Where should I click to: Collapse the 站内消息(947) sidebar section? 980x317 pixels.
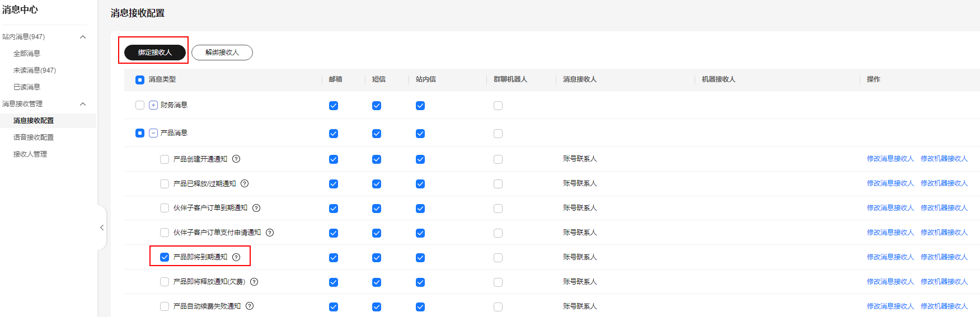point(83,37)
